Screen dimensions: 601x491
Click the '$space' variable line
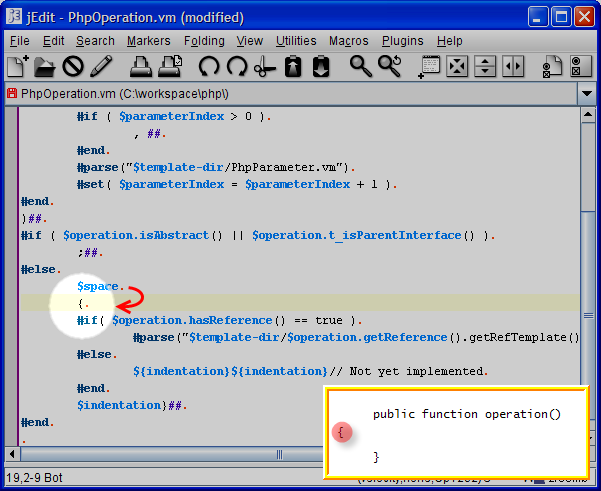click(x=100, y=286)
